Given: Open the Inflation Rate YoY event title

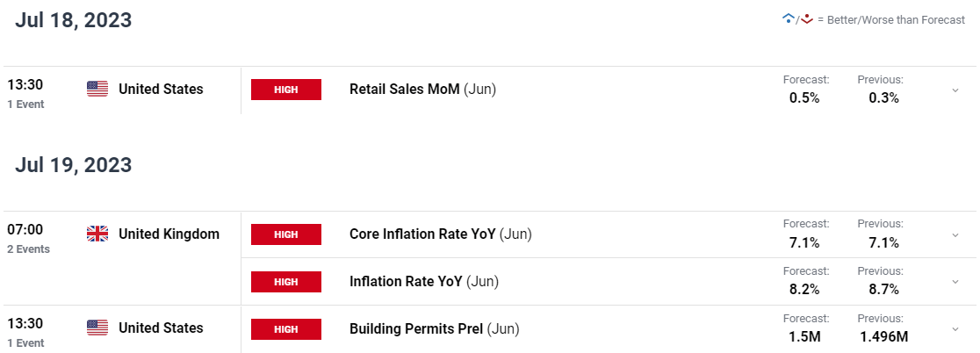Looking at the screenshot, I should point(424,282).
